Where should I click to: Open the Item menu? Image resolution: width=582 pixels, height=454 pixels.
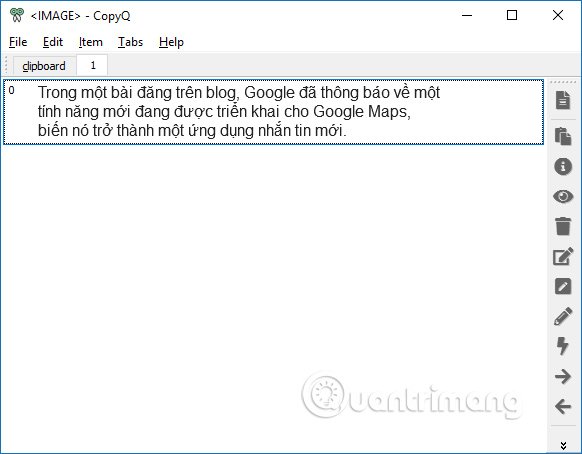pyautogui.click(x=91, y=42)
